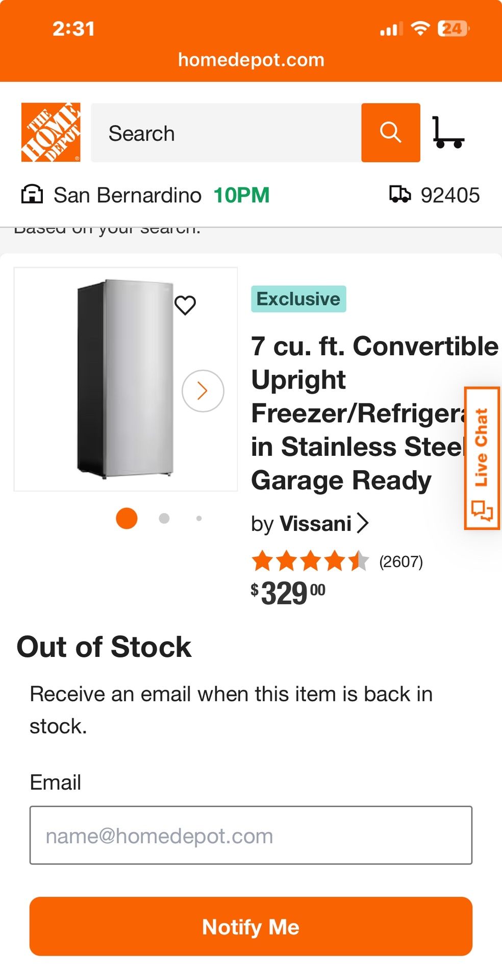Expand the Vissani brand chevron
The image size is (502, 980).
tap(363, 523)
